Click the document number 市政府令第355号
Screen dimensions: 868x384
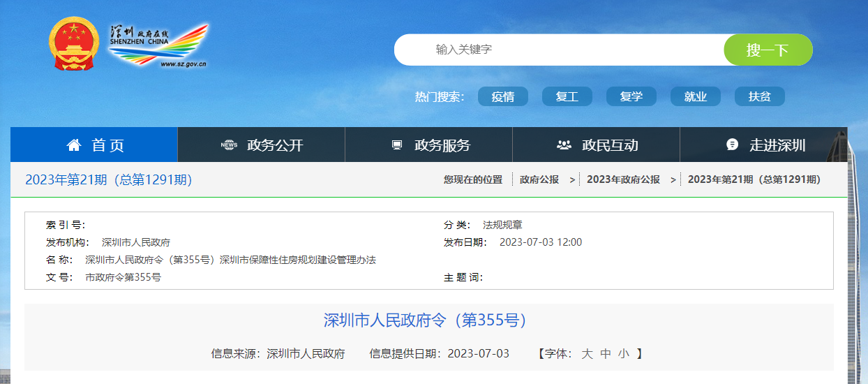click(x=123, y=277)
